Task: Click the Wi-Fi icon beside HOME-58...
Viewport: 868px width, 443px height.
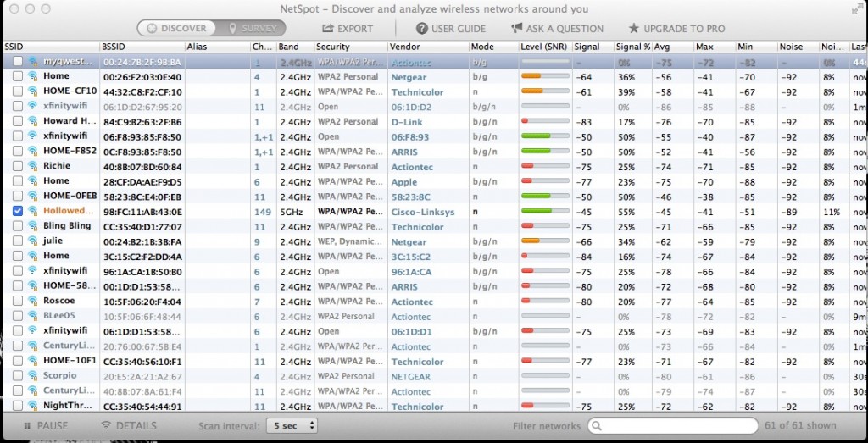Action: [x=33, y=286]
